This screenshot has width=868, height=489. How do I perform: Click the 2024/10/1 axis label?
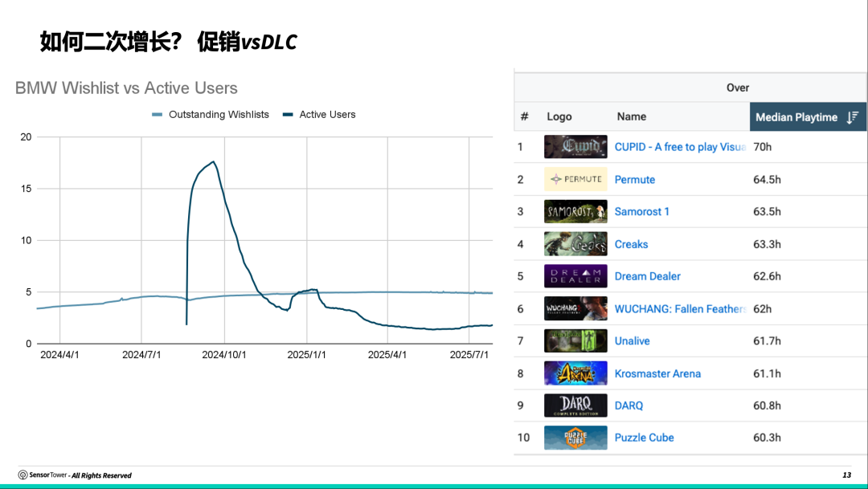[x=224, y=355]
